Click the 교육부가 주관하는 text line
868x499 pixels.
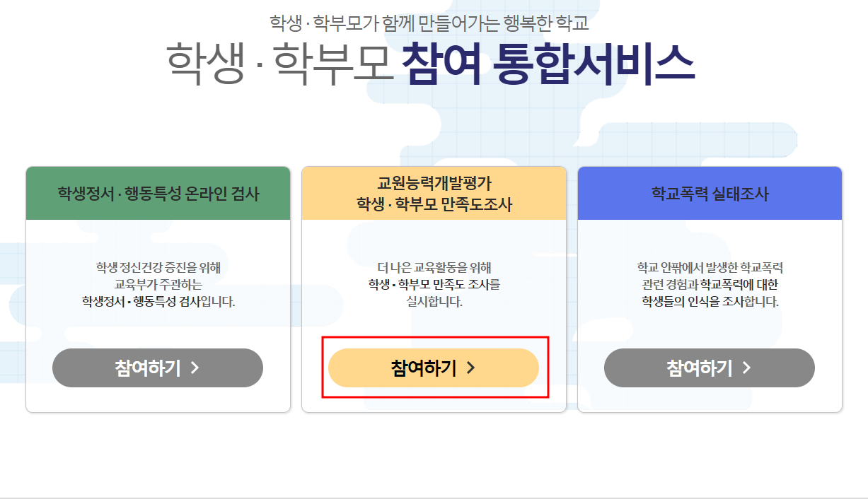(x=158, y=285)
